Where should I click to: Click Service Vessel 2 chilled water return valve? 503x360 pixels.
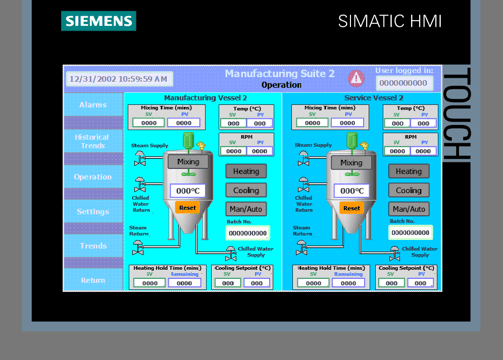point(303,184)
